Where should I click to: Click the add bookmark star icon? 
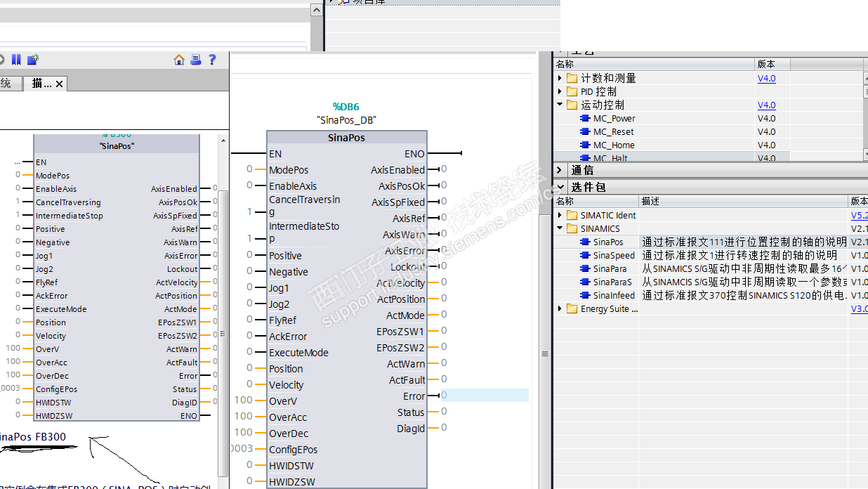tap(33, 60)
